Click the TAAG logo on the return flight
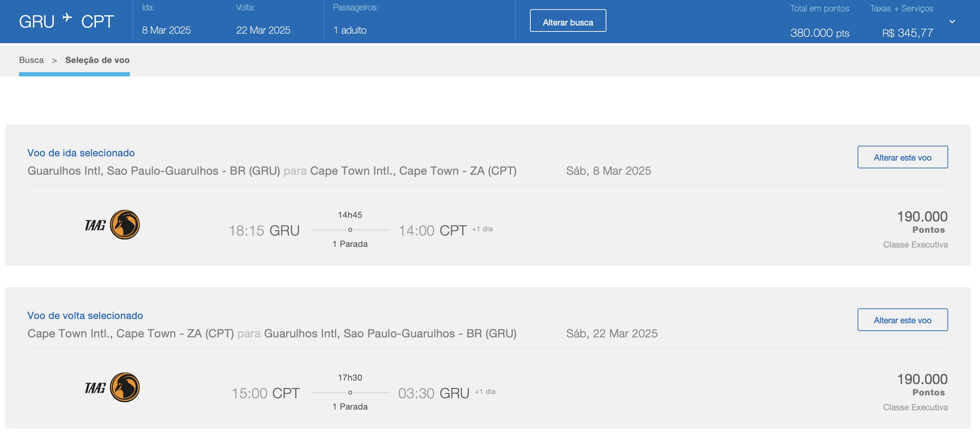 [x=112, y=388]
